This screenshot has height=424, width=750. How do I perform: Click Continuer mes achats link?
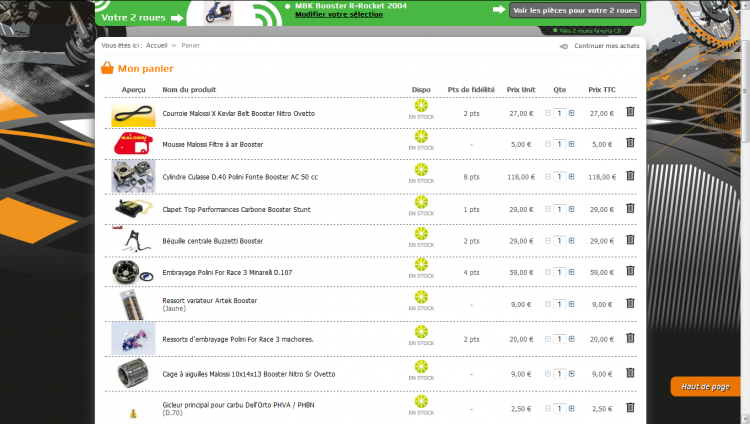pyautogui.click(x=607, y=46)
